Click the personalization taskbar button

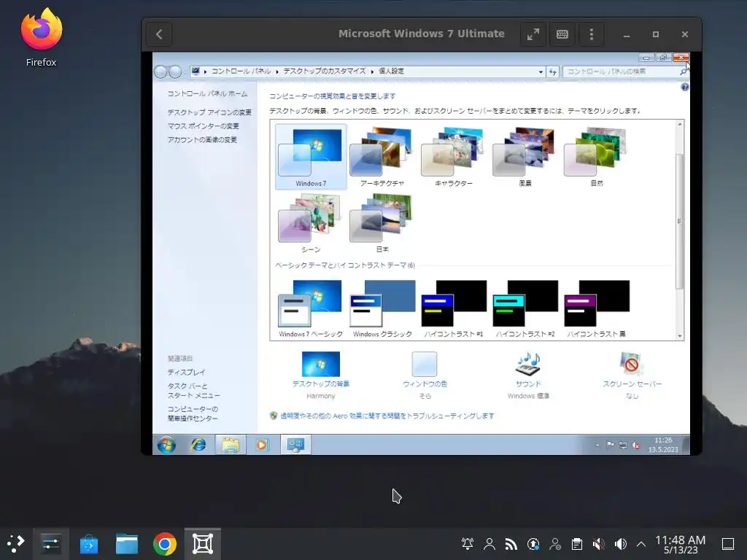coord(295,446)
